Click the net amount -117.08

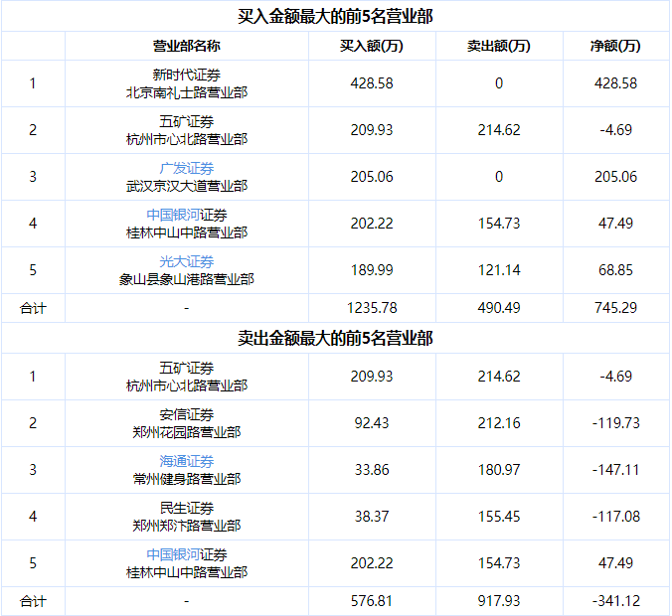click(x=615, y=517)
